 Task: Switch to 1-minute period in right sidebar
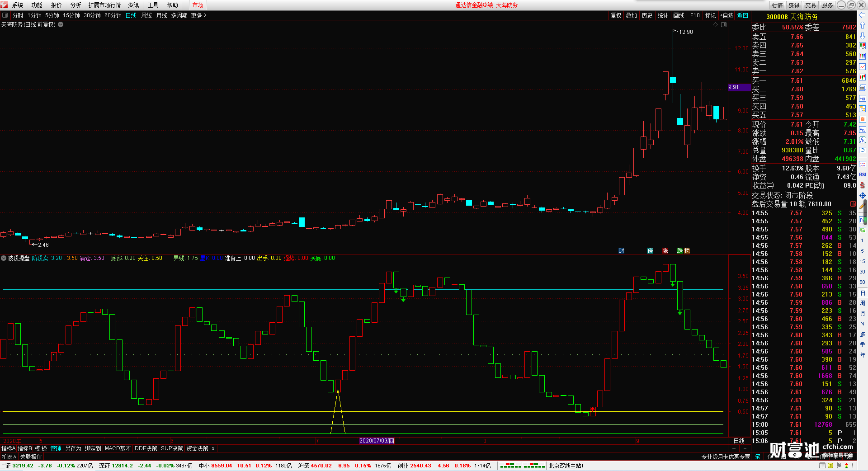pos(863,240)
